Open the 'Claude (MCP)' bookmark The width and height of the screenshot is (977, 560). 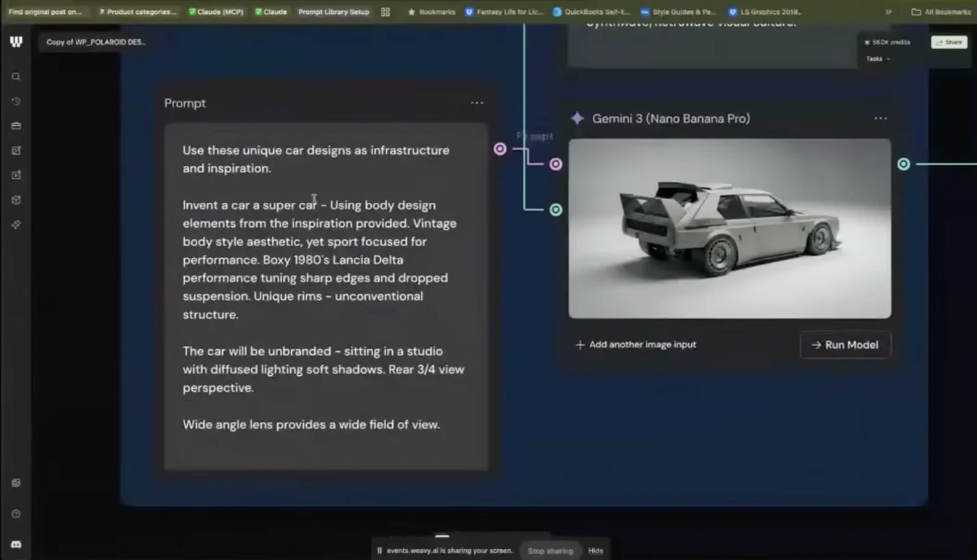(216, 12)
